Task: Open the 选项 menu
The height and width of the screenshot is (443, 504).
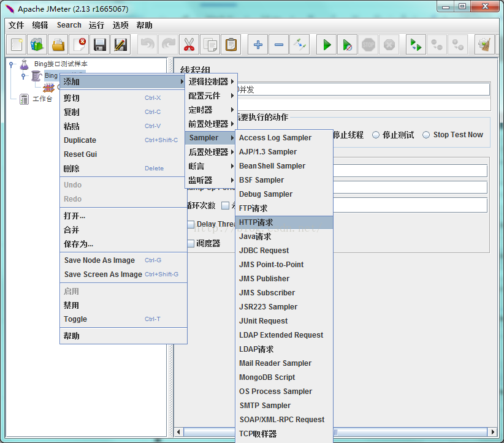Action: click(x=121, y=25)
